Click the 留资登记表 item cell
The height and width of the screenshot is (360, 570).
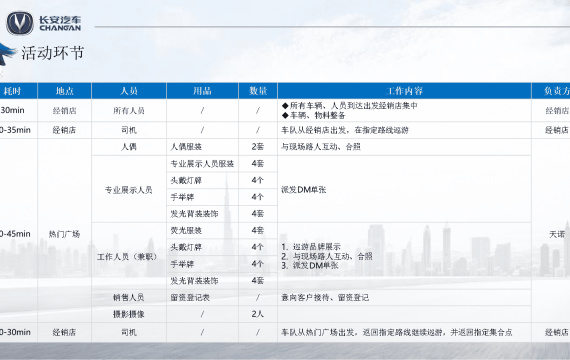point(202,297)
